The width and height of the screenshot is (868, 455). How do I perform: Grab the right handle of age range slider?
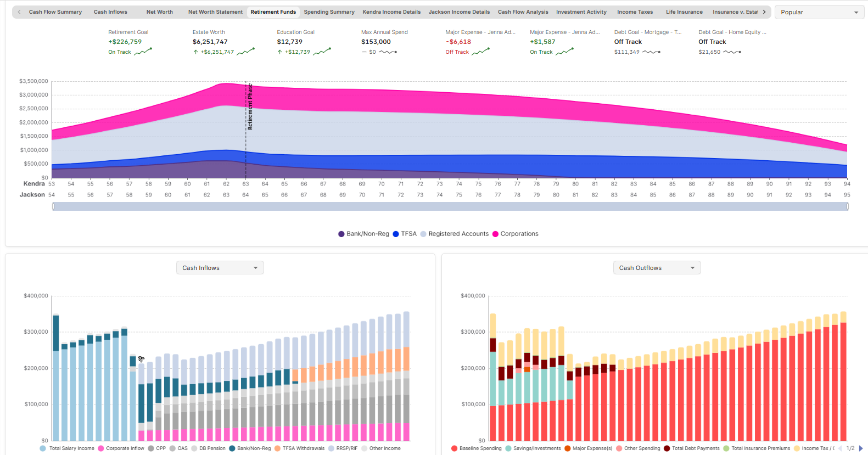point(848,206)
